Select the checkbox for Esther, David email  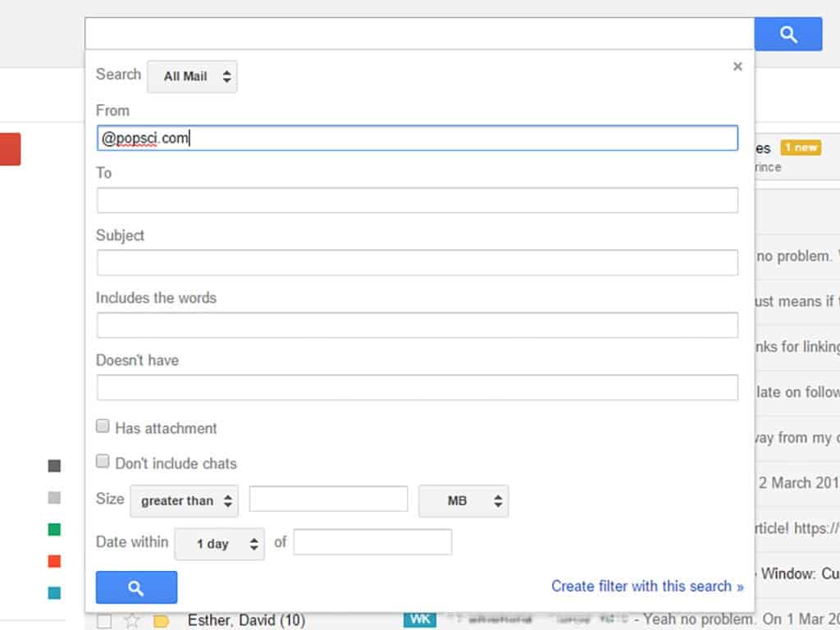[103, 619]
